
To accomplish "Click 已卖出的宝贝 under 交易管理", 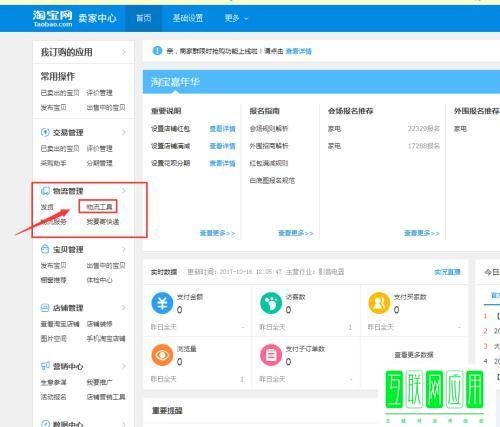I will pos(60,148).
